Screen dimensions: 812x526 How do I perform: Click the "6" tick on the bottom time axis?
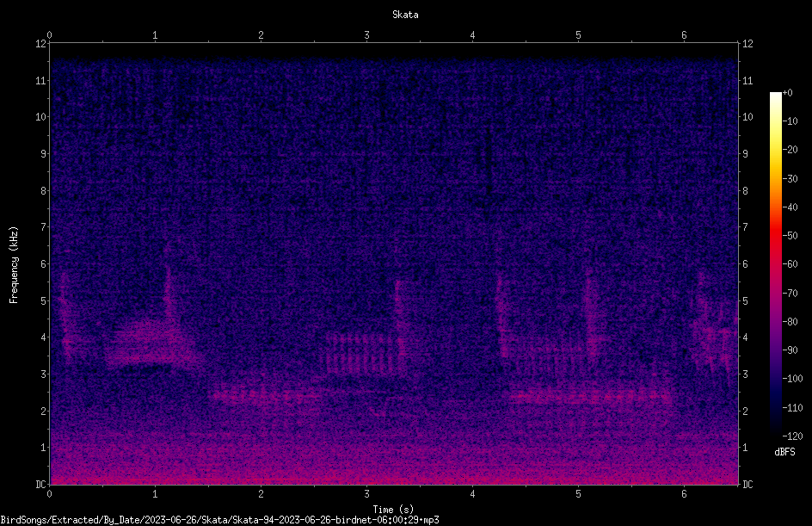684,494
